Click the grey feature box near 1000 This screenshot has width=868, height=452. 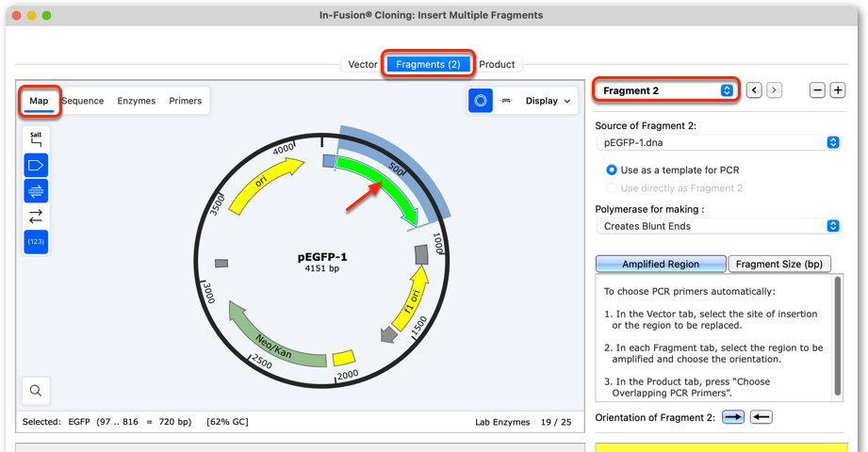(x=422, y=254)
